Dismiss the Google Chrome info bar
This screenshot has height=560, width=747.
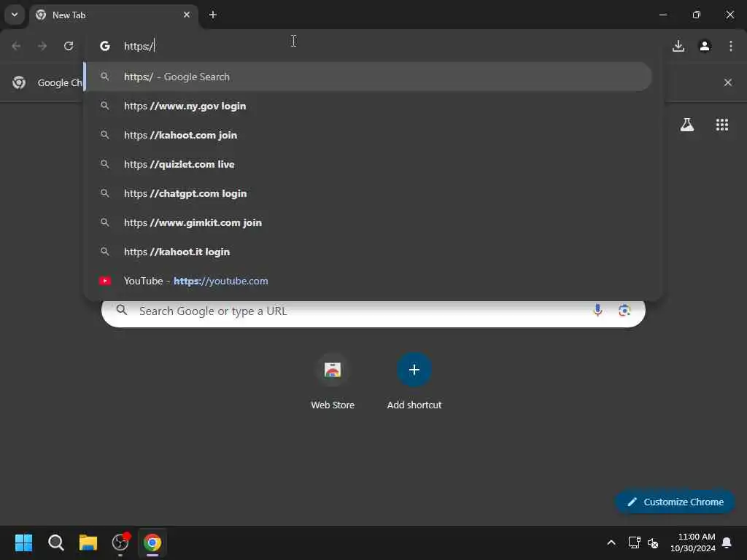pos(727,82)
